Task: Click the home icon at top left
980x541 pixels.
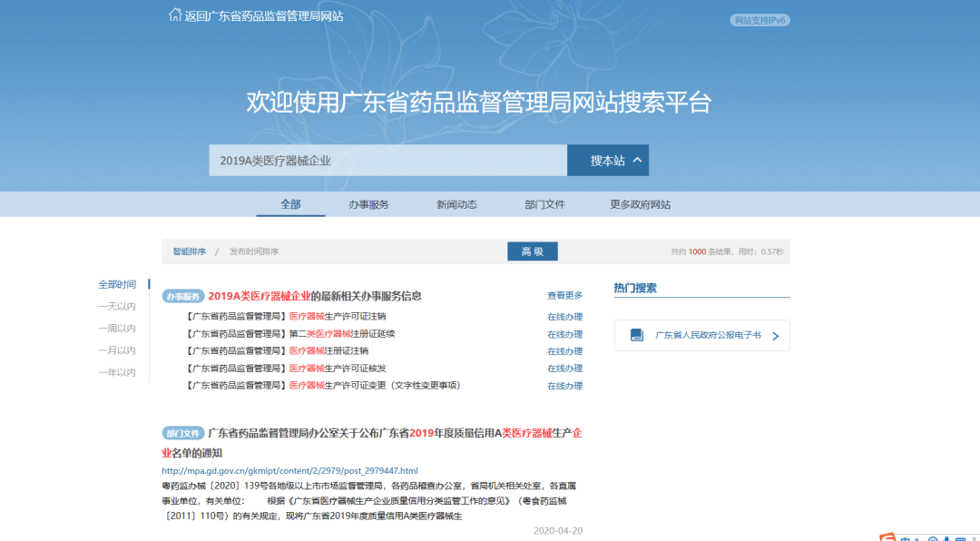Action: click(x=175, y=15)
